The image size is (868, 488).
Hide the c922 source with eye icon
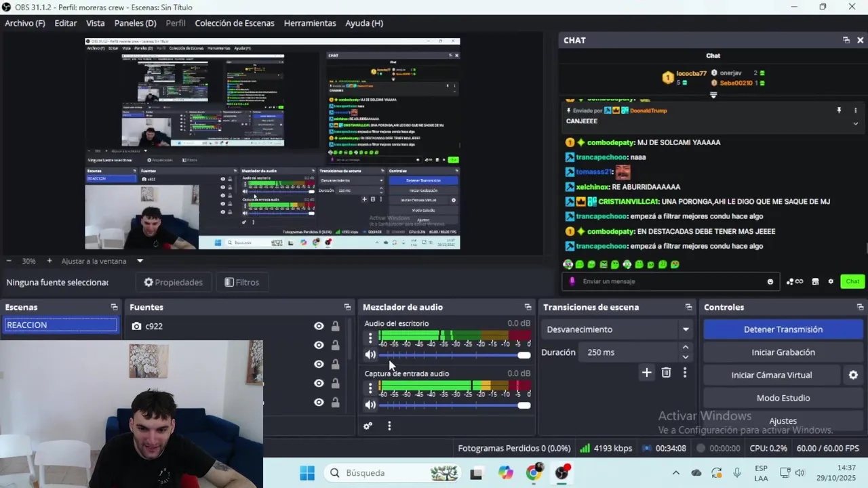coord(319,326)
